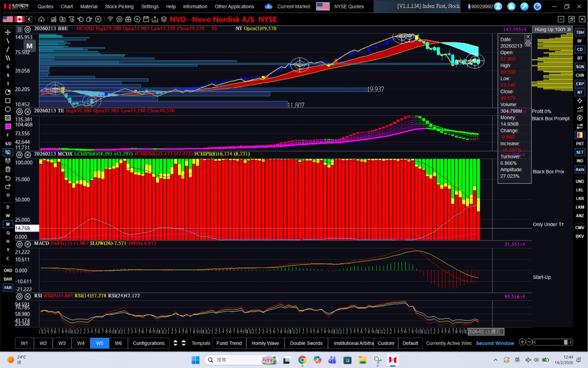Open settings gear of the MCDX panel
The image size is (588, 368).
(x=20, y=154)
